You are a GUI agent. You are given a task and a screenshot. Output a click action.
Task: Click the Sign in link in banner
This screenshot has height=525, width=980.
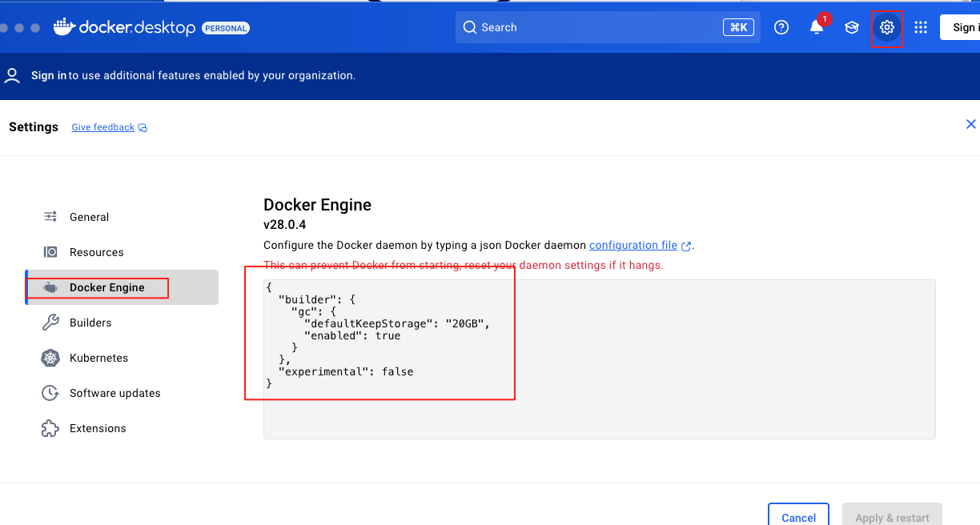(x=49, y=76)
